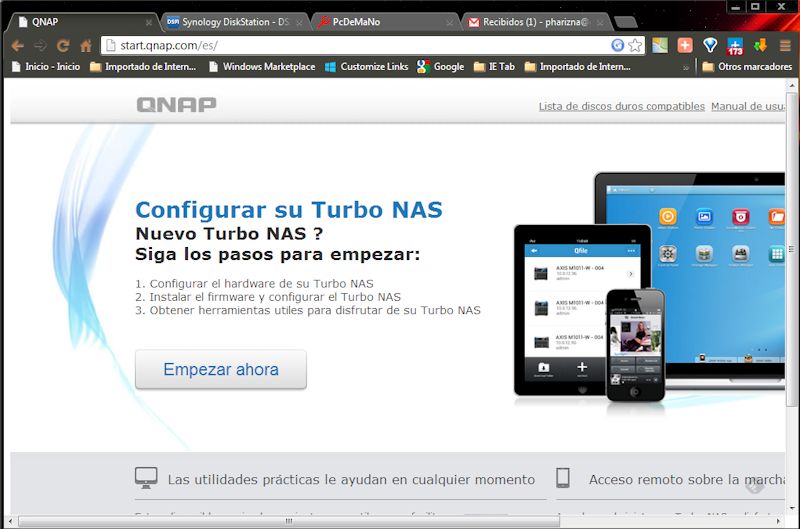
Task: Switch to the Recibidos (1) Gmail tab
Action: pos(536,22)
